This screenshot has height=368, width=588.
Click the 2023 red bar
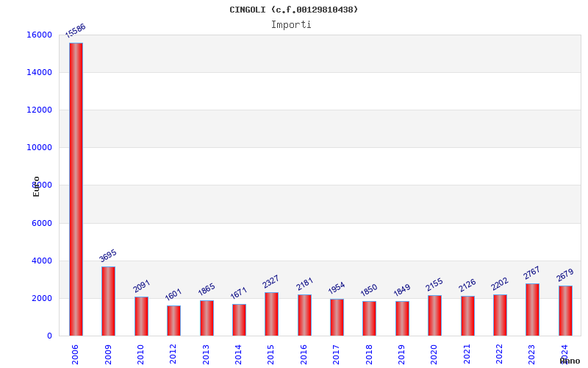pos(532,310)
